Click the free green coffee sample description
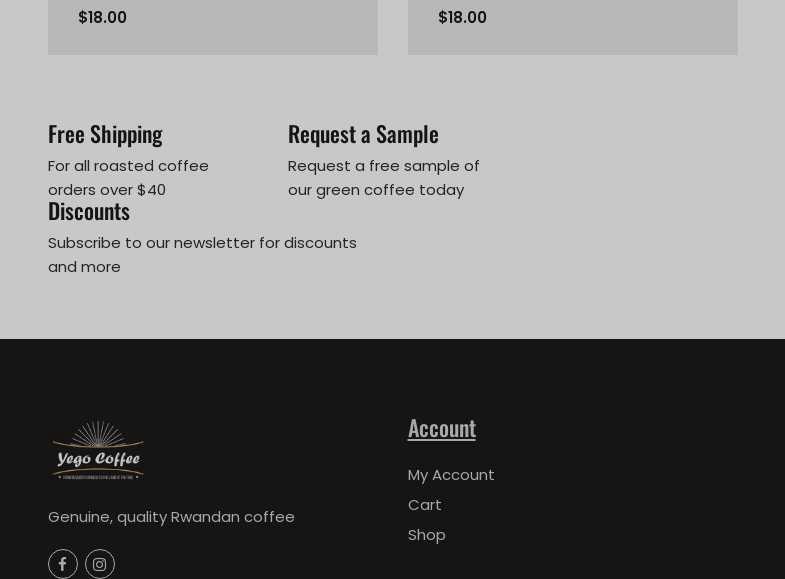The height and width of the screenshot is (579, 785). (384, 178)
